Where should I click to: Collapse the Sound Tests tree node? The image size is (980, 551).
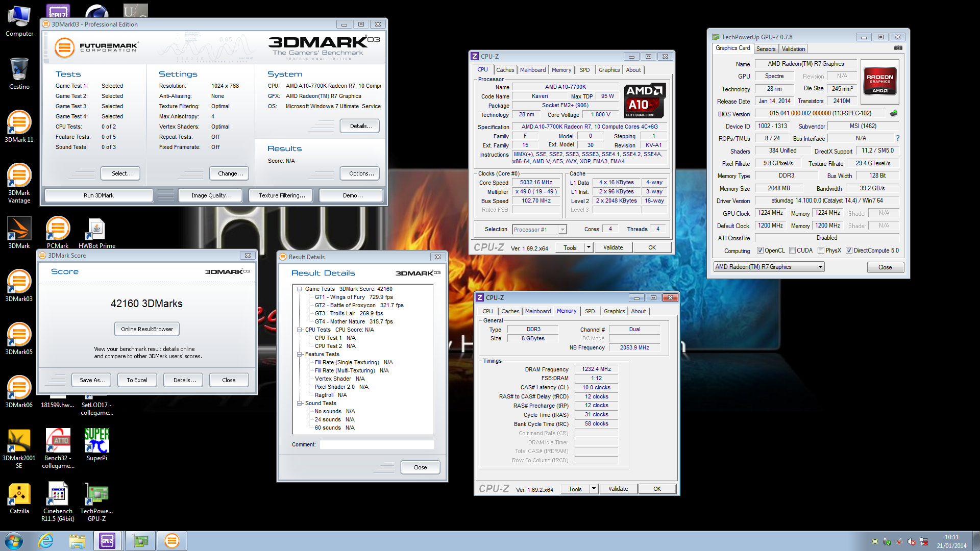pos(300,403)
